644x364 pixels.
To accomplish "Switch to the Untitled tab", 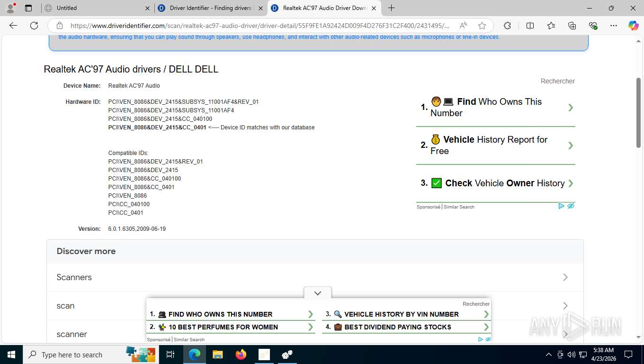I will pos(97,8).
